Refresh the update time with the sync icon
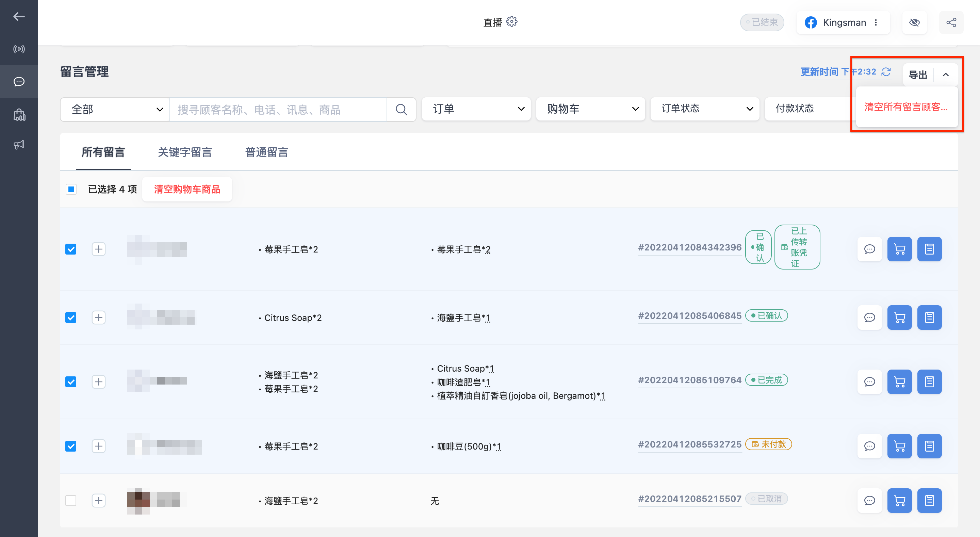The width and height of the screenshot is (980, 537). [x=886, y=71]
